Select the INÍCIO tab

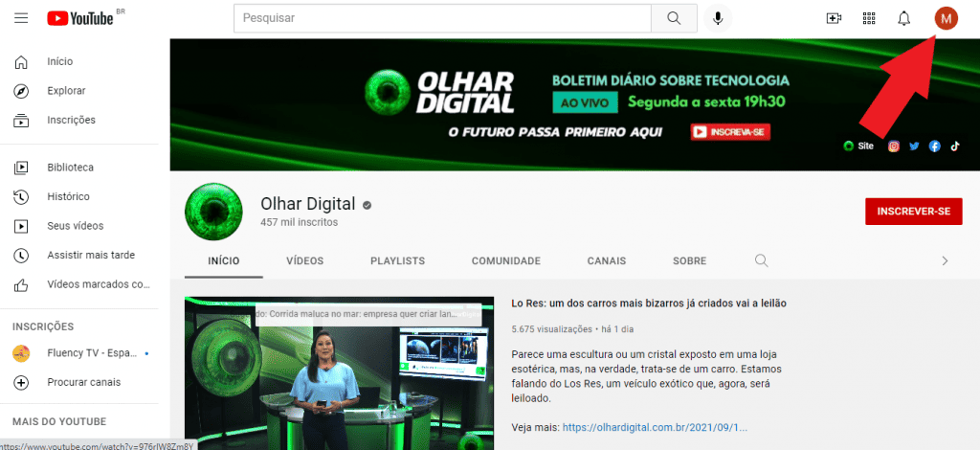(x=224, y=261)
